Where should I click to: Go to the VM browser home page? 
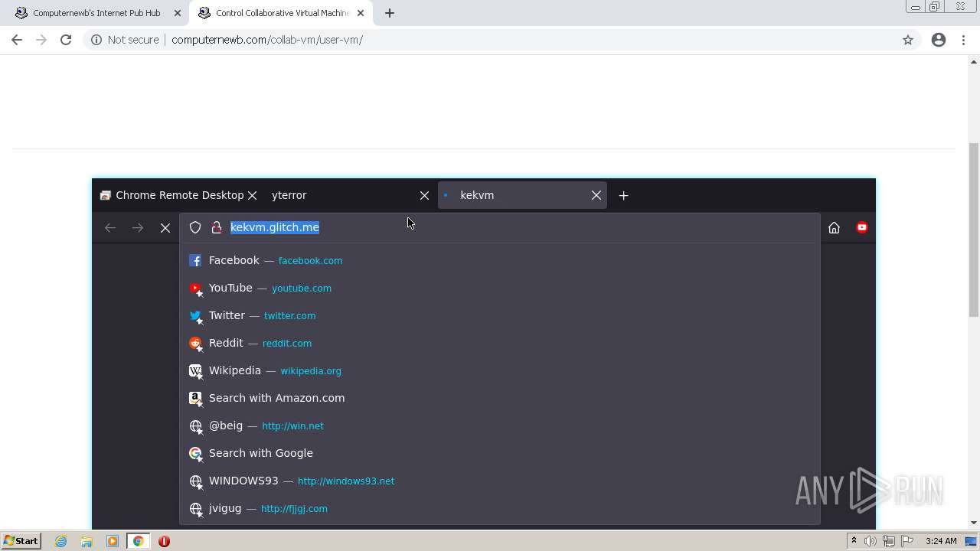point(834,227)
